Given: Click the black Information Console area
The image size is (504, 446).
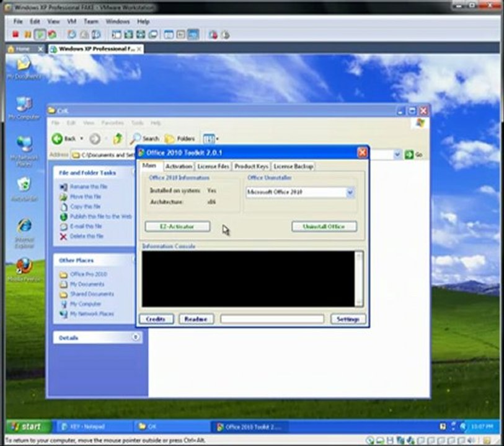Looking at the screenshot, I should [248, 279].
